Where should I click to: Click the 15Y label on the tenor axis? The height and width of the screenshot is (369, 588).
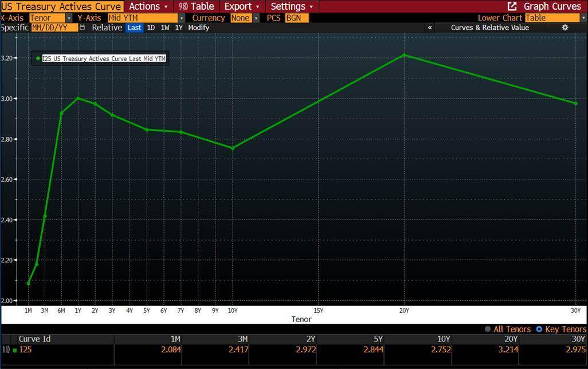tap(319, 311)
